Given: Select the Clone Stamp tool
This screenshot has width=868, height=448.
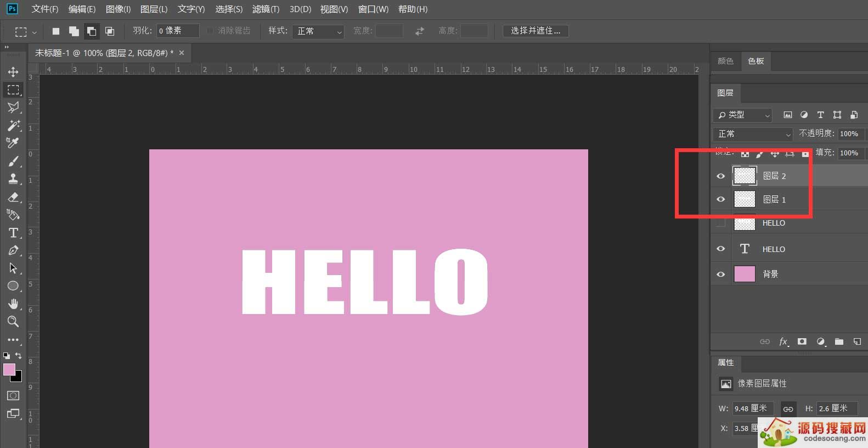Looking at the screenshot, I should tap(13, 178).
